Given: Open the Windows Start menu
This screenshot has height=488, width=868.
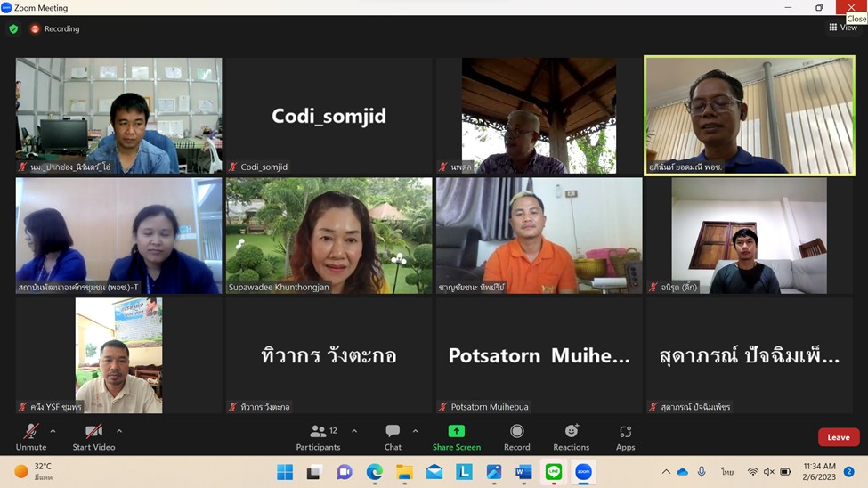Looking at the screenshot, I should 285,472.
